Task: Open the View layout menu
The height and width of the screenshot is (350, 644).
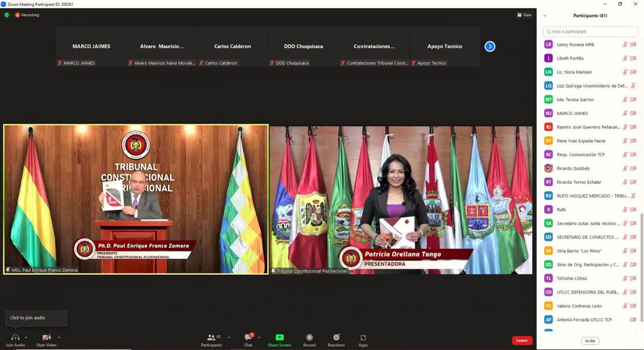Action: click(524, 15)
